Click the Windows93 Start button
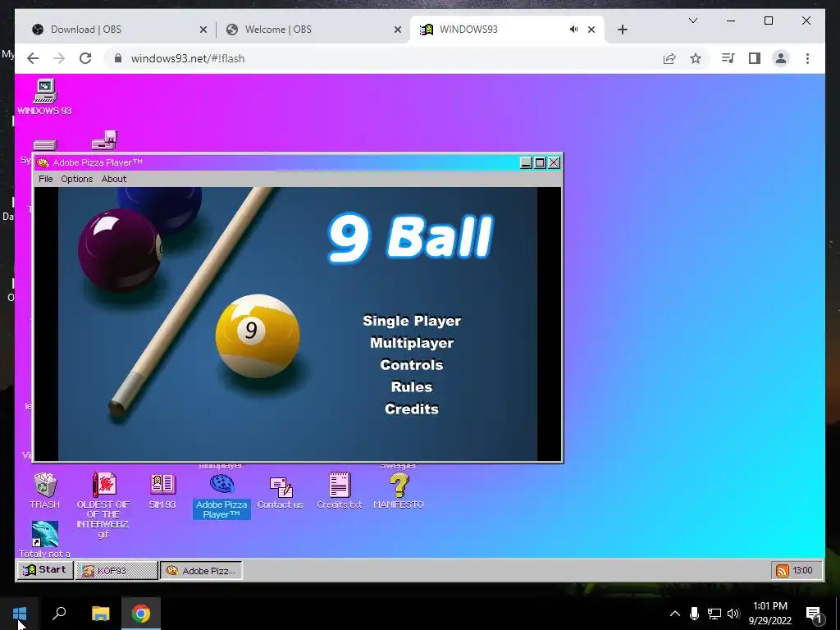840x630 pixels. (x=45, y=570)
